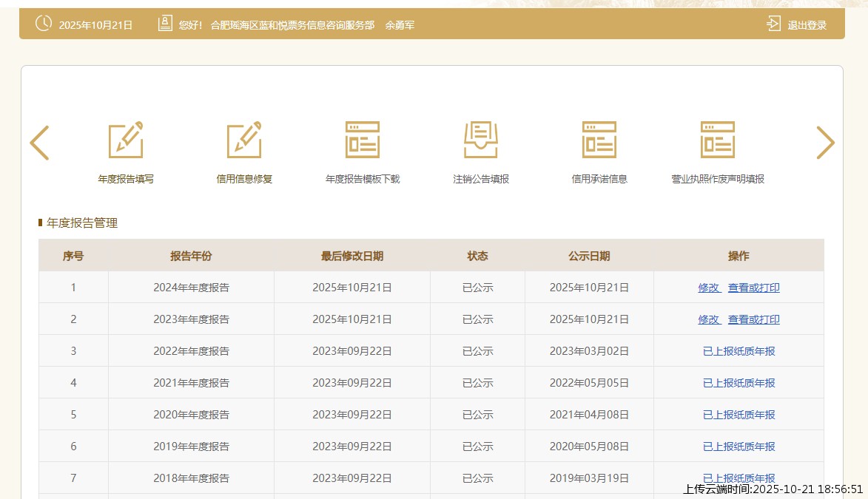Click 修改 for the 2023年年度报告
Image resolution: width=868 pixels, height=499 pixels.
709,319
